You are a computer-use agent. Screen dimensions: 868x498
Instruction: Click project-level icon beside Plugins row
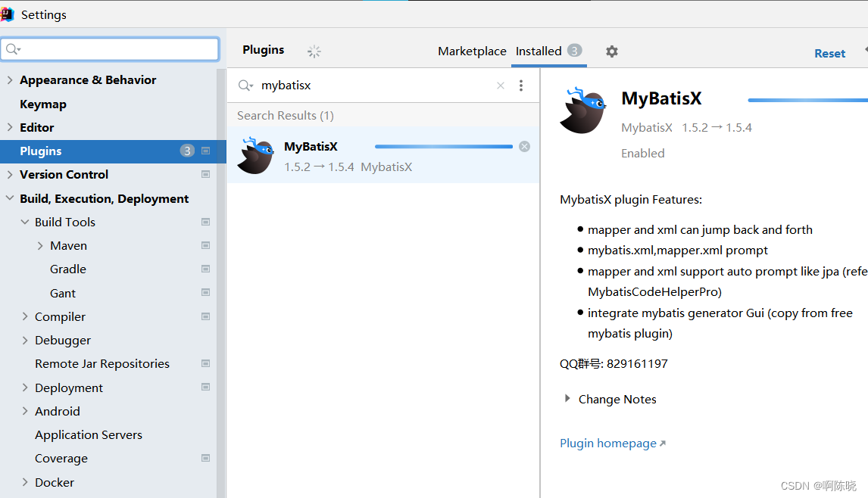point(205,151)
